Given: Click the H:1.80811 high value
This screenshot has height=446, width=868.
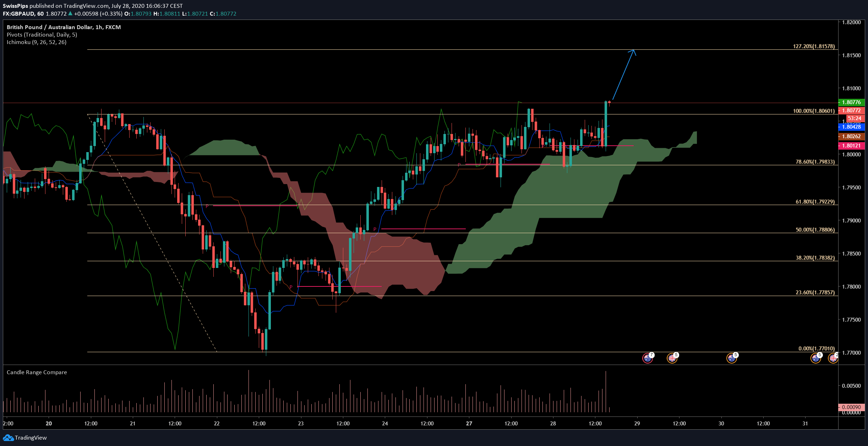Looking at the screenshot, I should (167, 14).
